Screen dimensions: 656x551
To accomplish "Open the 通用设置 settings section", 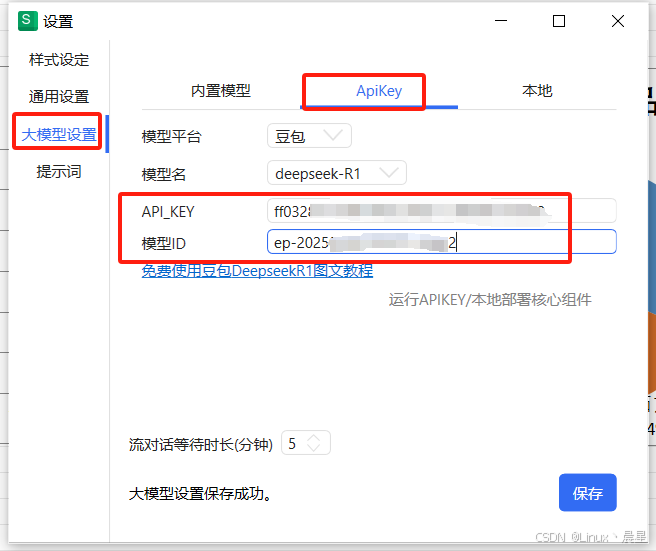I will [59, 97].
